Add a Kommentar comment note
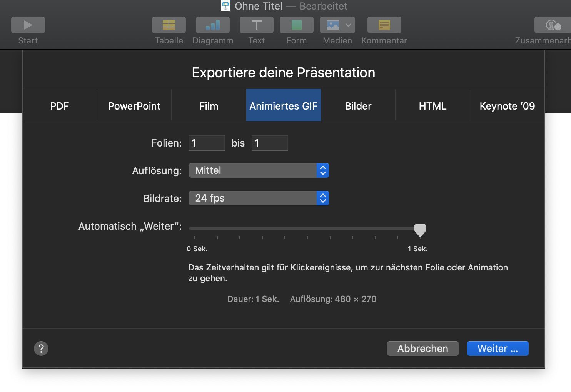This screenshot has height=392, width=571. coord(384,25)
